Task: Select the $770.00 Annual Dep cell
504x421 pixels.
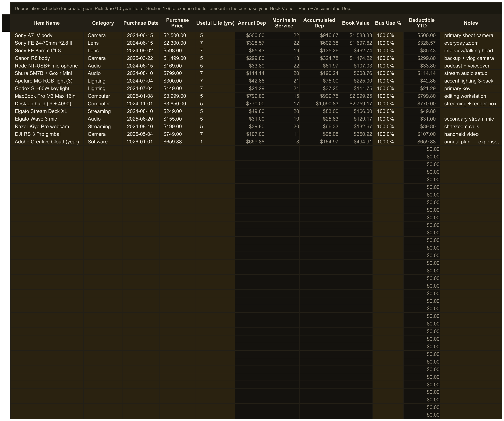Action: [252, 104]
